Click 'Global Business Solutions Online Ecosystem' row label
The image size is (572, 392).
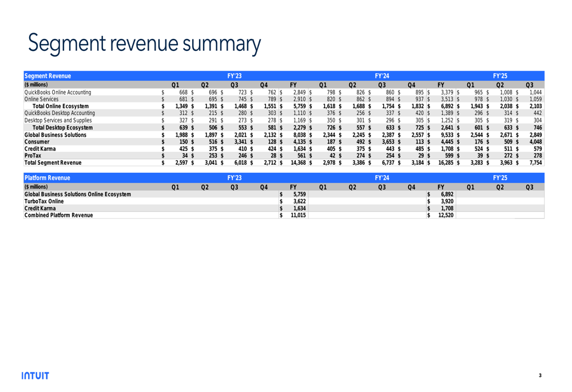click(77, 194)
